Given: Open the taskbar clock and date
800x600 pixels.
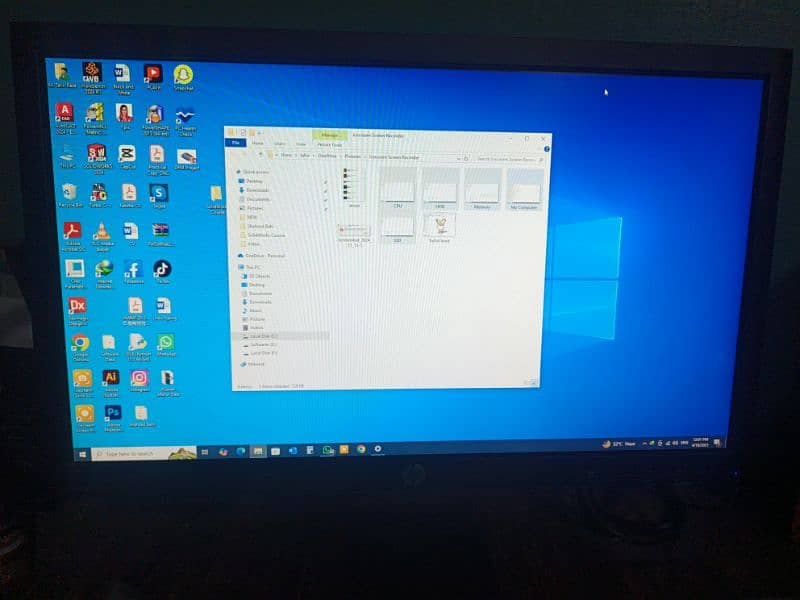Looking at the screenshot, I should point(701,442).
